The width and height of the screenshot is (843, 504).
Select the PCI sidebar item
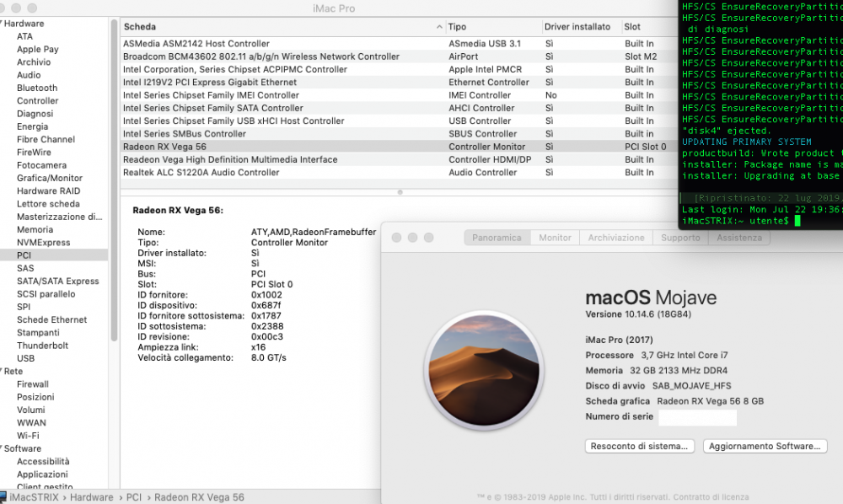point(54,255)
